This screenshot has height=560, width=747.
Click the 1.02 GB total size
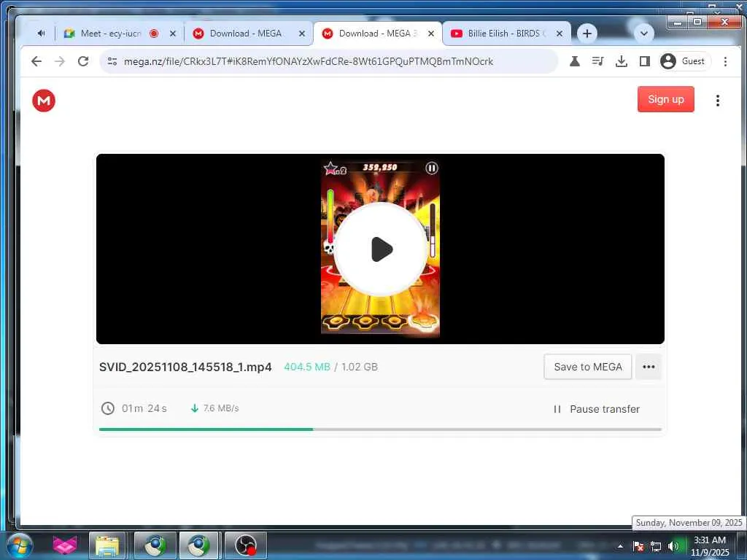[360, 367]
